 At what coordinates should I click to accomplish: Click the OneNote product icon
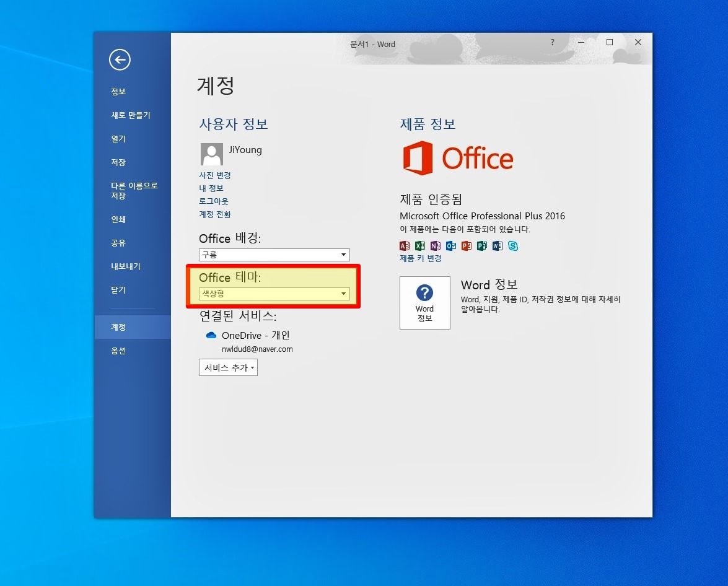click(435, 246)
